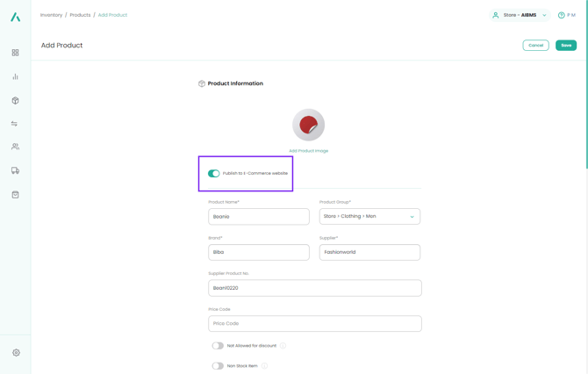The image size is (588, 374).
Task: Open the bar chart reports icon
Action: [x=15, y=76]
